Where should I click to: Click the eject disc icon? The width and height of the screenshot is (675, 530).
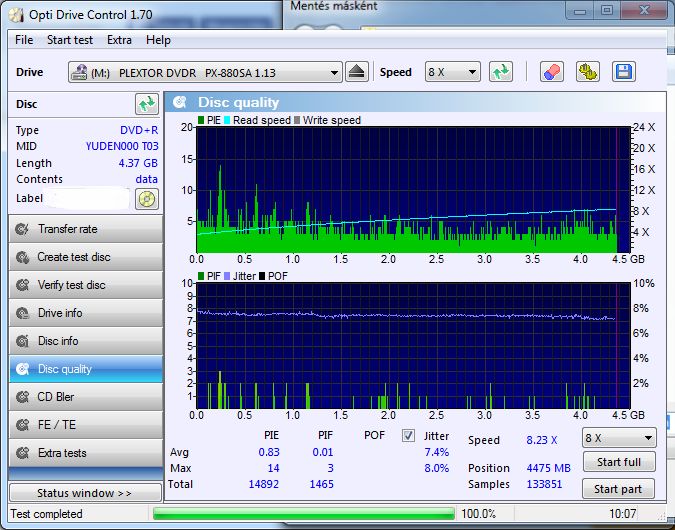[357, 72]
